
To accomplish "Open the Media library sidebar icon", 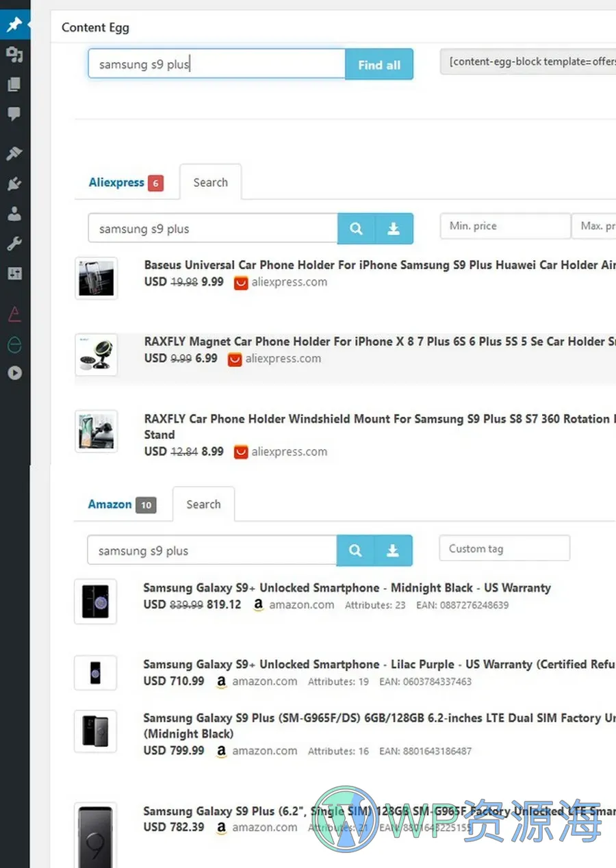I will click(14, 55).
